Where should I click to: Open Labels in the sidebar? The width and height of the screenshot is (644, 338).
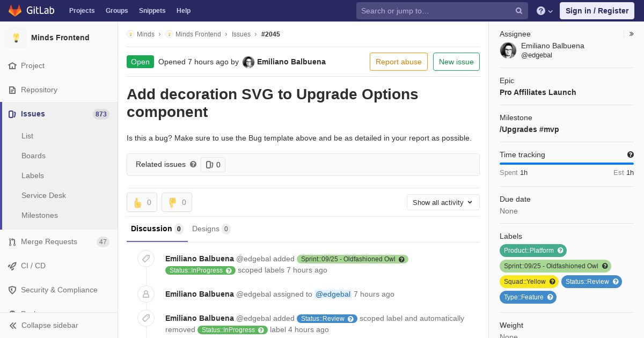(x=33, y=175)
